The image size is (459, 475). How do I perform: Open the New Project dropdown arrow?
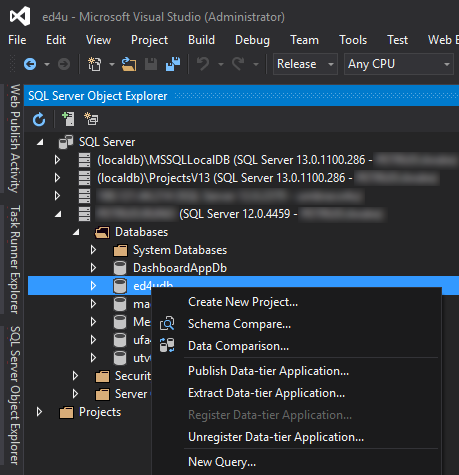112,64
